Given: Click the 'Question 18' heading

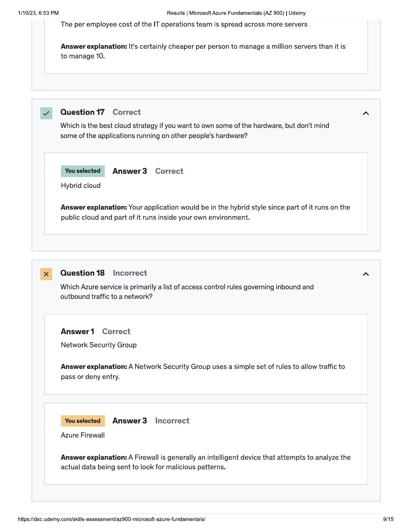Looking at the screenshot, I should (83, 273).
